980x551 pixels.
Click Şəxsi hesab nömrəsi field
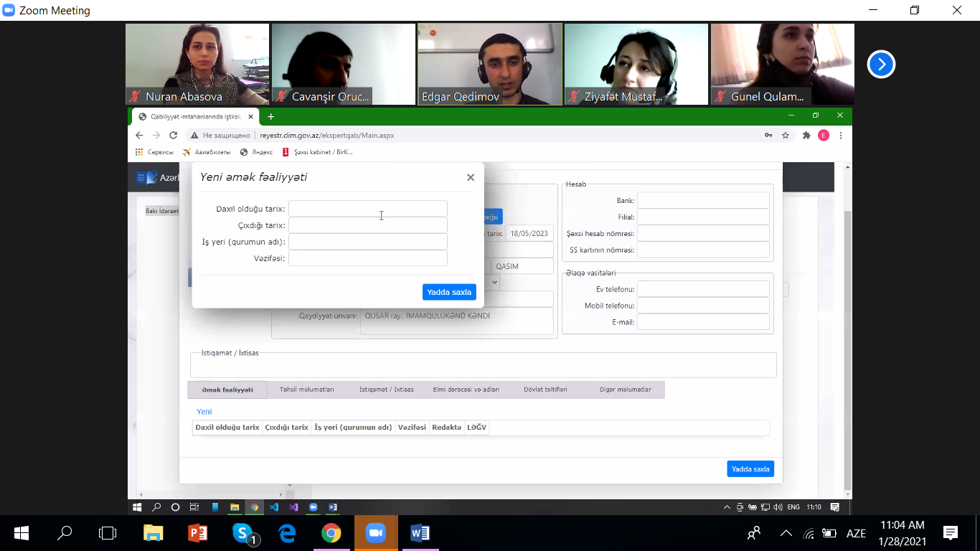[x=703, y=233]
